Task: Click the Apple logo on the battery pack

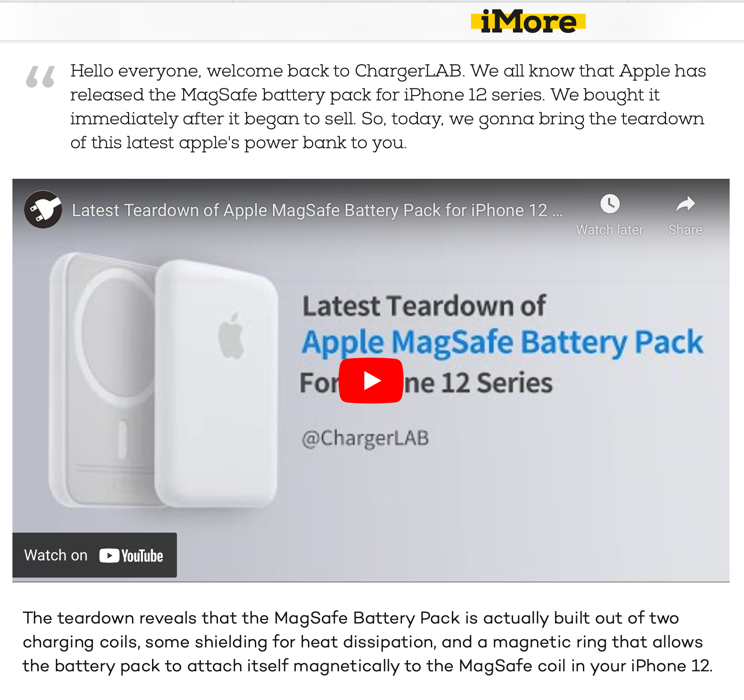Action: pos(231,336)
